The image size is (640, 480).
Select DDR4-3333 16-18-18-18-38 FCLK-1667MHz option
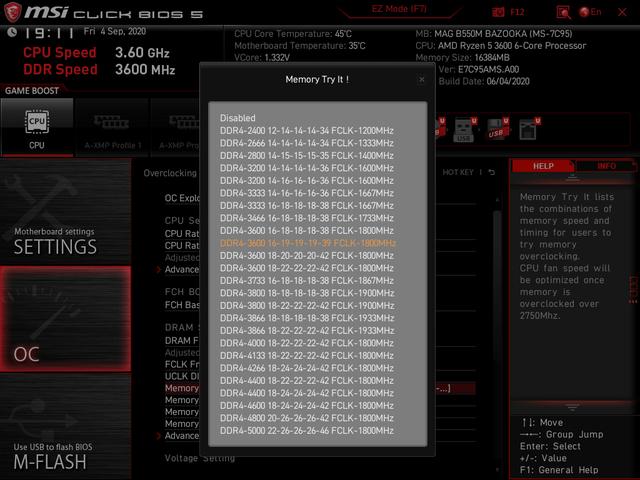[307, 206]
